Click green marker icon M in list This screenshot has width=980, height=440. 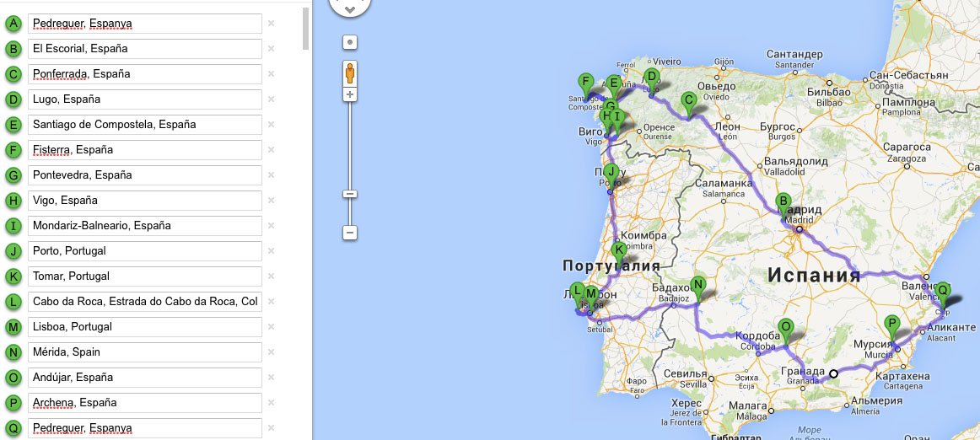tap(13, 327)
